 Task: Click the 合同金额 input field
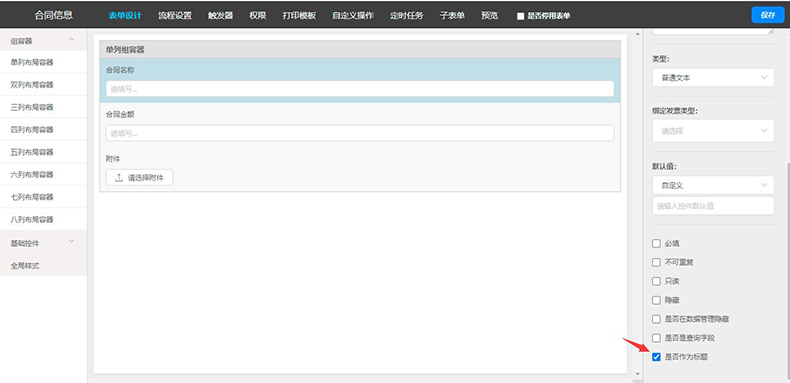click(x=360, y=133)
